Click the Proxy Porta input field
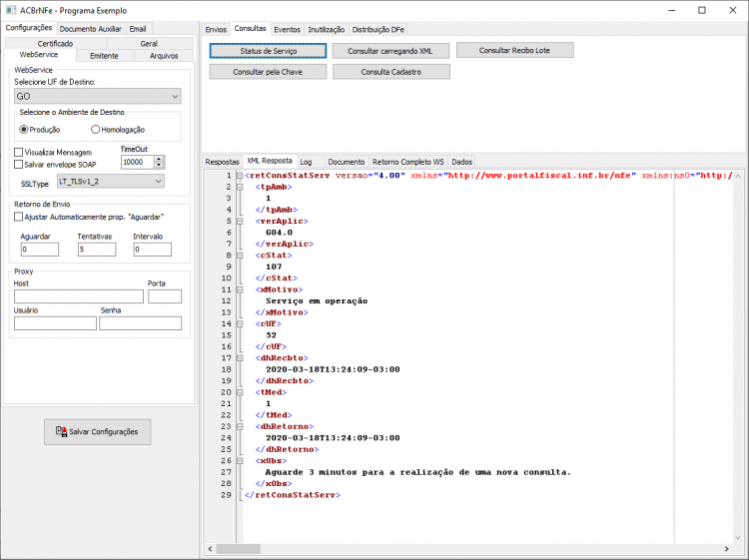 [x=165, y=296]
